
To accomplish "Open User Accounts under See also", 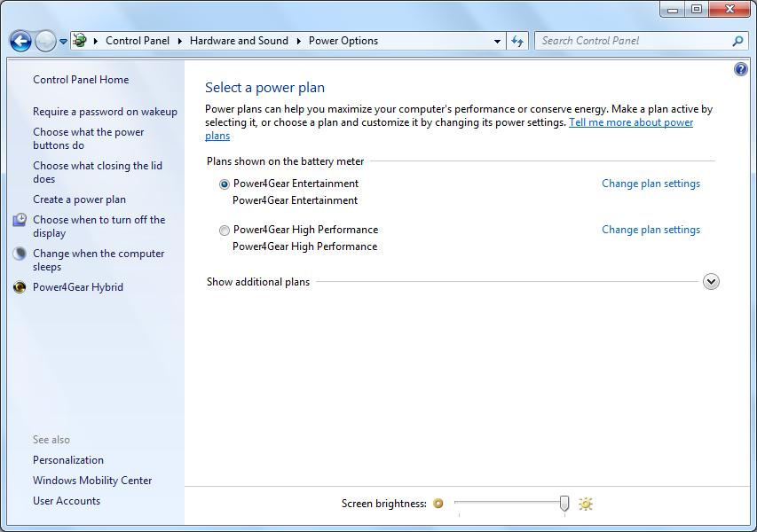I will click(67, 501).
